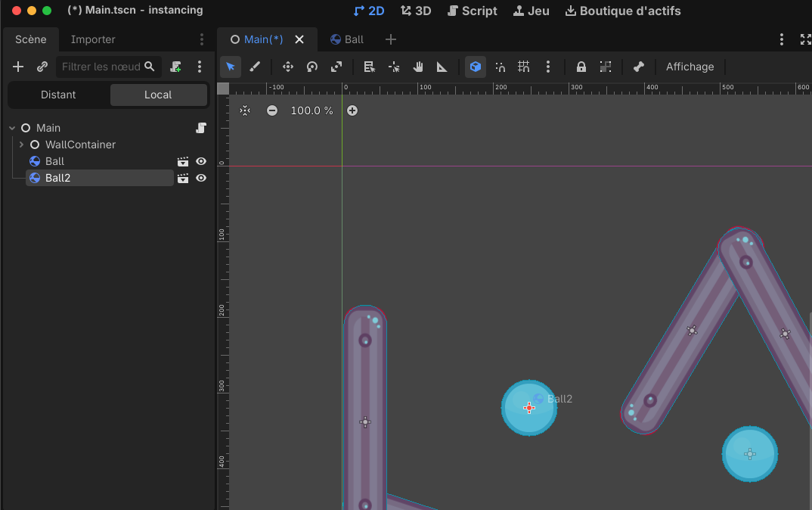Toggle grid snapping

[523, 67]
